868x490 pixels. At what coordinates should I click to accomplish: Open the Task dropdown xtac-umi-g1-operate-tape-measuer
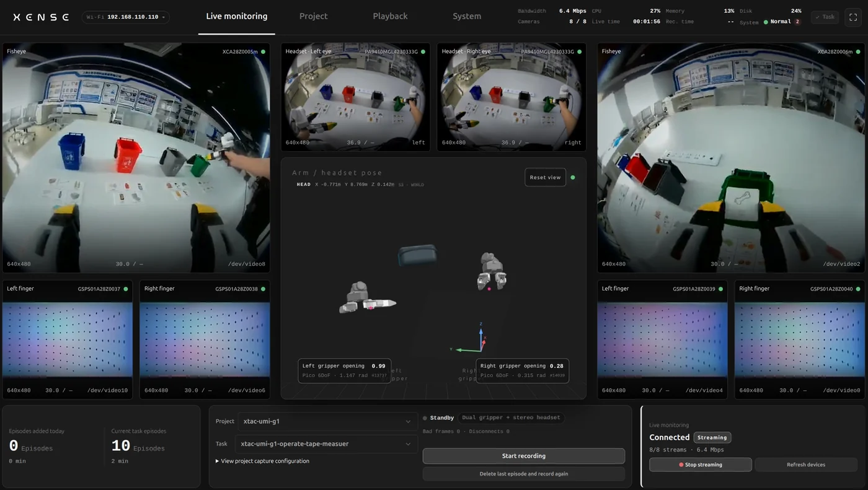click(x=326, y=444)
